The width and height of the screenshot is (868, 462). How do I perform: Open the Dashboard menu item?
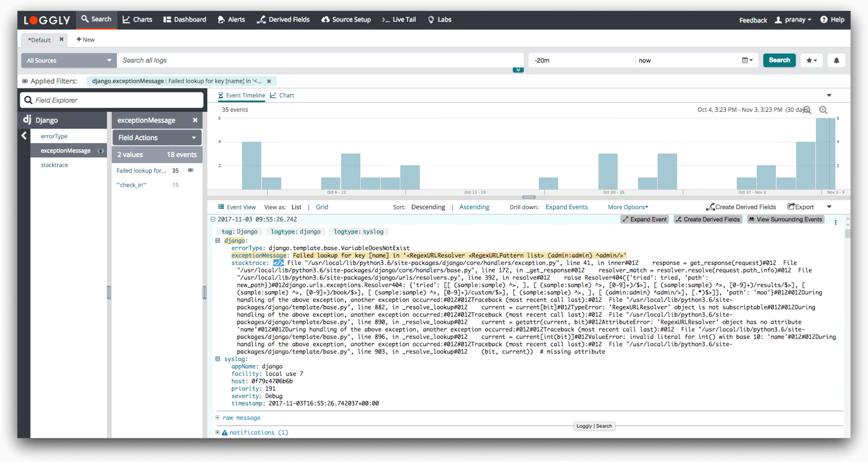click(x=185, y=19)
